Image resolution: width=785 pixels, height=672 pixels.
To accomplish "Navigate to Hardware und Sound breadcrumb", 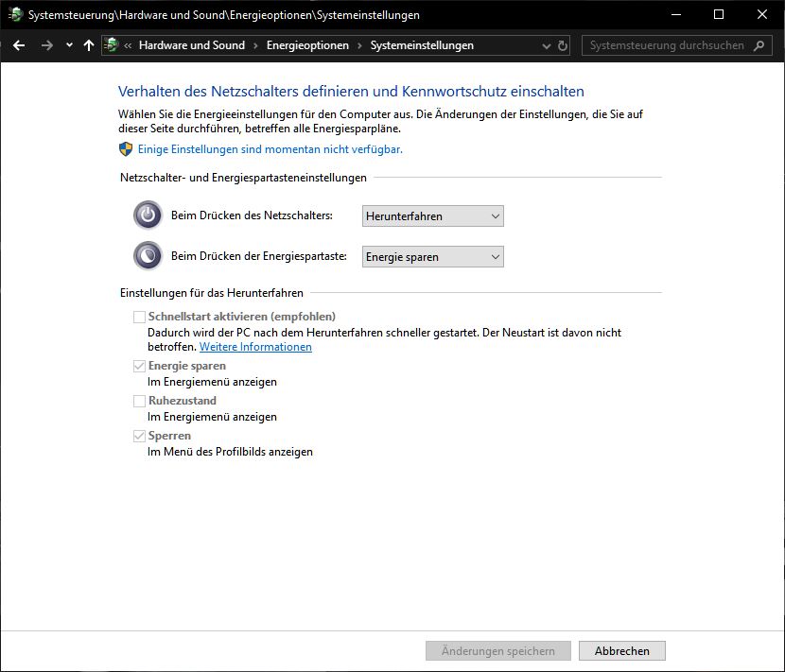I will (192, 45).
